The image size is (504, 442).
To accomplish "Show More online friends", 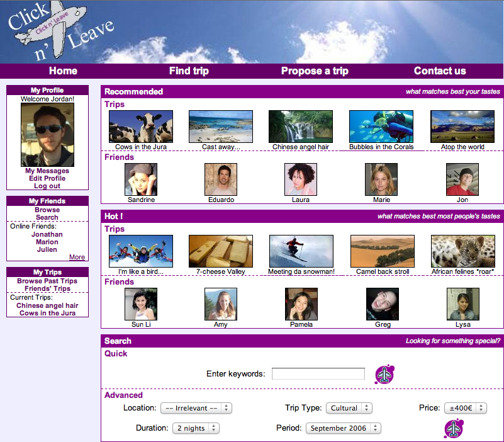I will pos(77,257).
